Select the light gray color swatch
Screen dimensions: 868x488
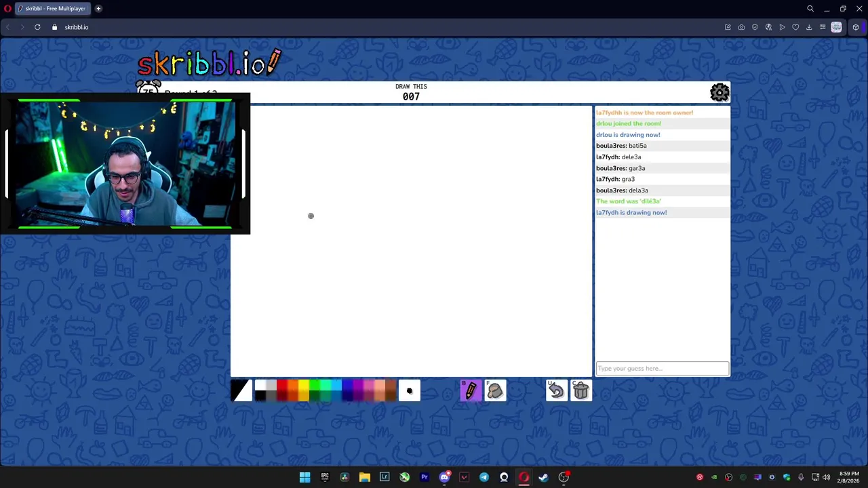point(271,385)
